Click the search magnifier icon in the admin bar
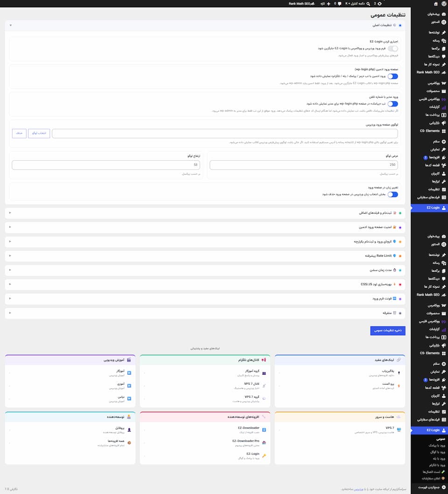The height and width of the screenshot is (494, 448). coord(368,4)
